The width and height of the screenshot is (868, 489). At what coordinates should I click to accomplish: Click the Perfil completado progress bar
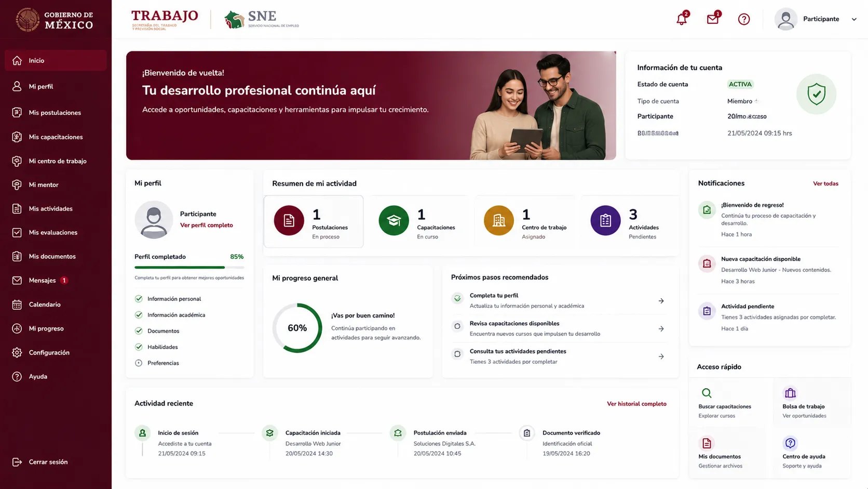coord(189,267)
